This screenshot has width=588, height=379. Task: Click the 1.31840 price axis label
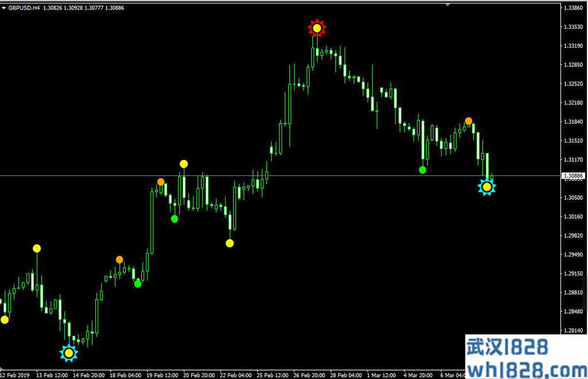coord(573,122)
